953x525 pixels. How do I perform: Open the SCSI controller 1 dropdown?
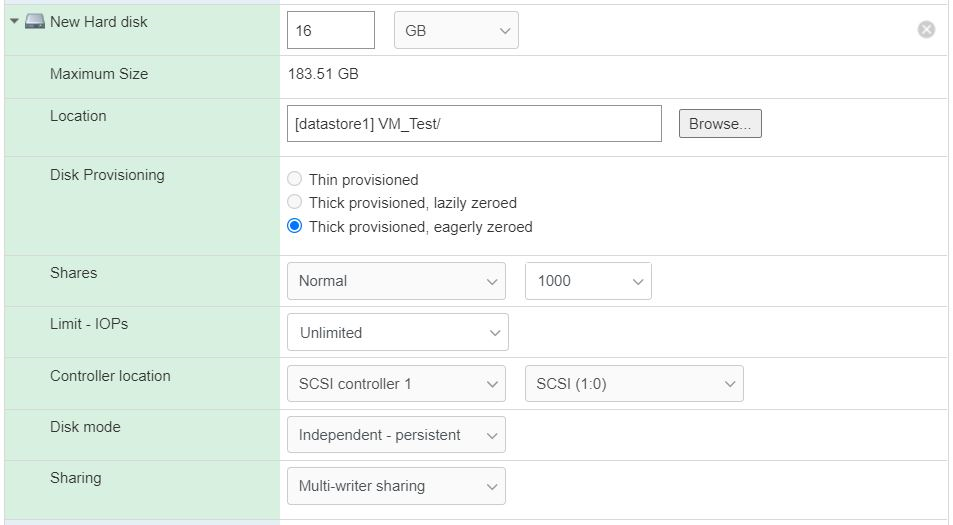click(396, 384)
